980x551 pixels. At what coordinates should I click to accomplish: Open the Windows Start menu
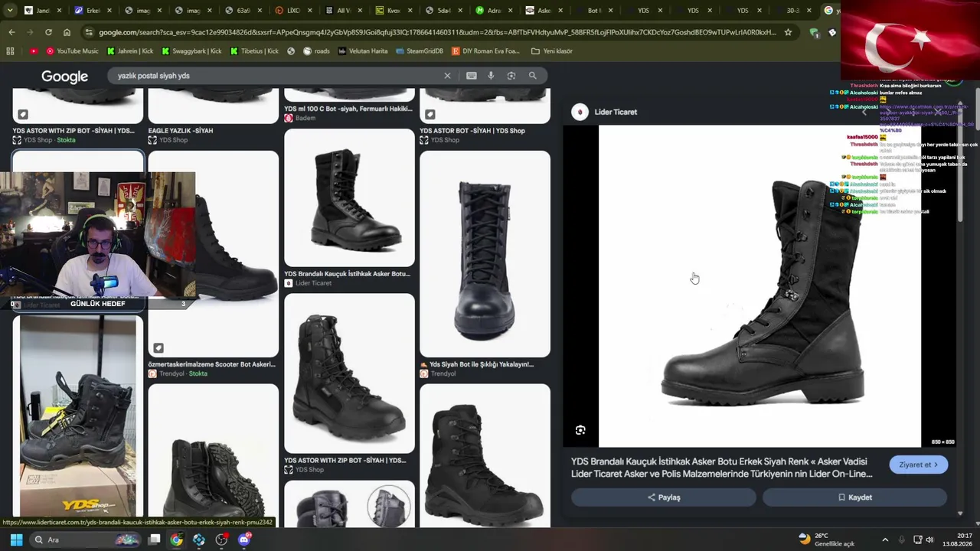pos(16,540)
